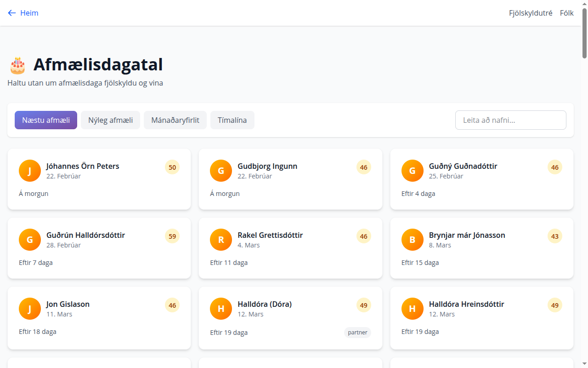
Task: Click the birthday cake icon in the heading
Action: click(x=17, y=65)
